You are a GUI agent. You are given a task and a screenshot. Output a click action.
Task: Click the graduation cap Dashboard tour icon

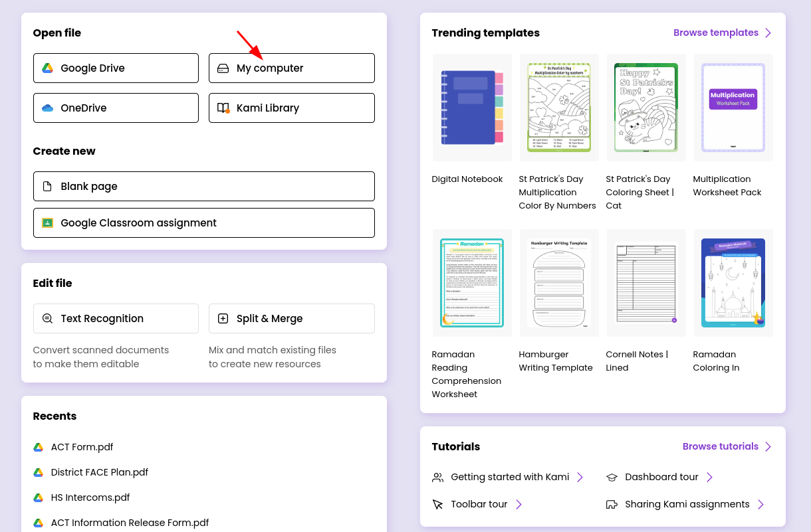point(612,478)
